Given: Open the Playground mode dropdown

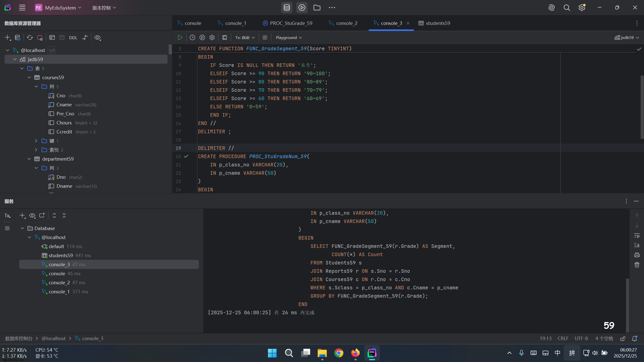Looking at the screenshot, I should pyautogui.click(x=289, y=37).
